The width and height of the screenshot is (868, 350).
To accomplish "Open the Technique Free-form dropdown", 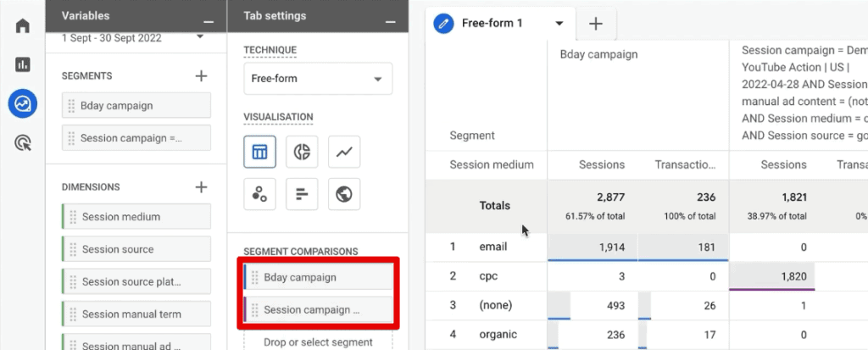I will point(318,79).
